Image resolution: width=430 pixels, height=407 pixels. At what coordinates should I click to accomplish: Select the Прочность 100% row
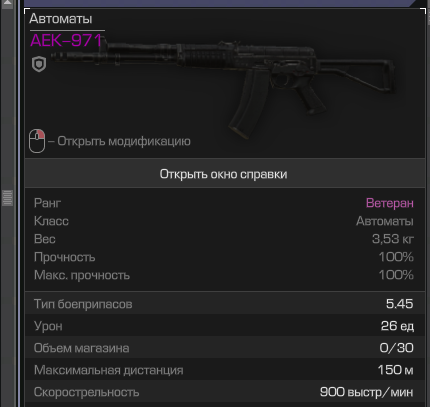click(224, 257)
